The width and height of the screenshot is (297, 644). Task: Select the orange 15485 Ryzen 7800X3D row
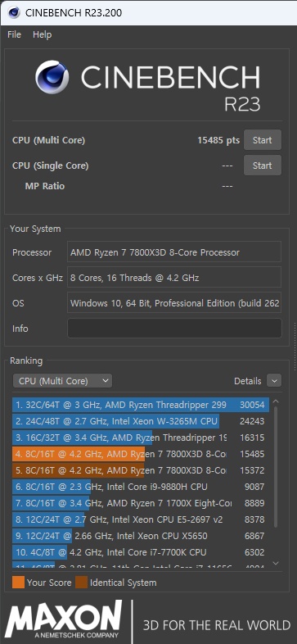[141, 454]
